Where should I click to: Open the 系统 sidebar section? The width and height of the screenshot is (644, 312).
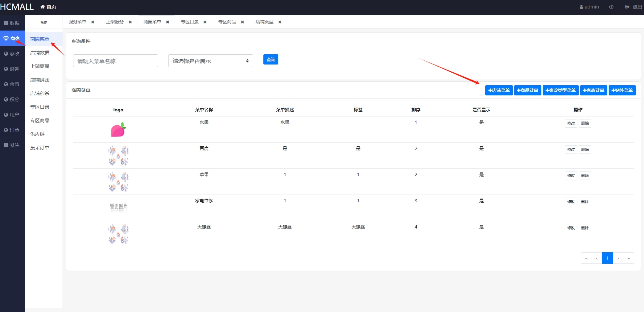[12, 145]
